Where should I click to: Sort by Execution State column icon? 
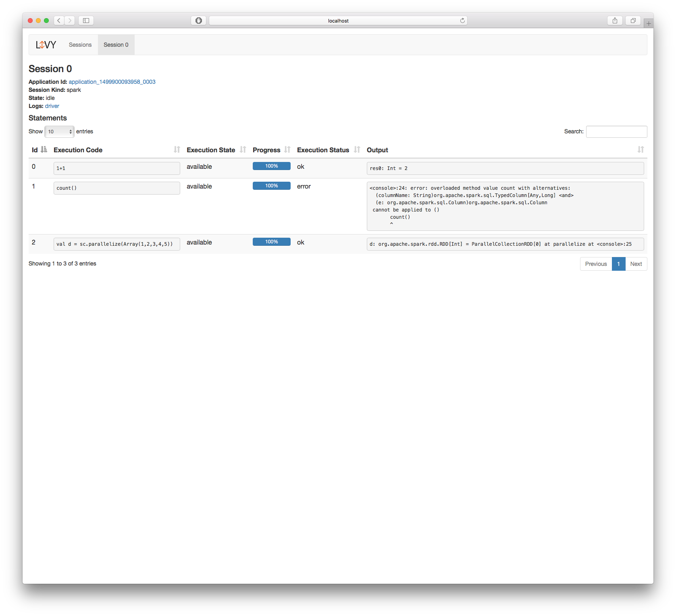[243, 149]
